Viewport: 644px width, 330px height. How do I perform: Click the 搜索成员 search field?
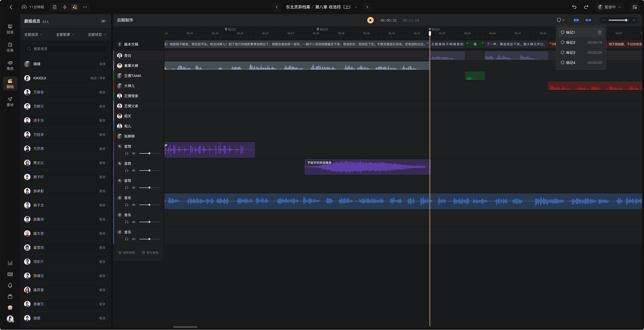coord(66,49)
